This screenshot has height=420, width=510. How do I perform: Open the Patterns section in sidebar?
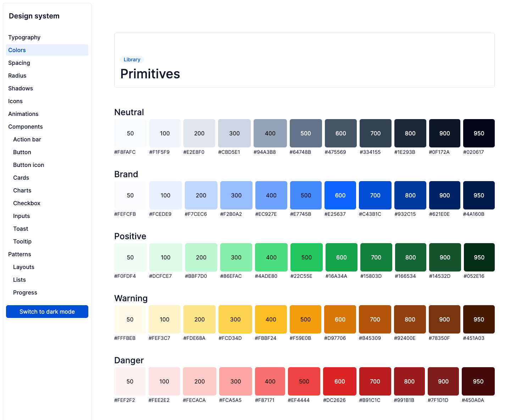coord(20,254)
